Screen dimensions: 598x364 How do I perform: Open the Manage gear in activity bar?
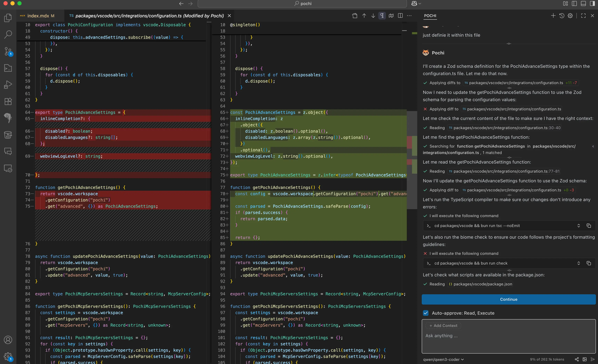point(8,357)
